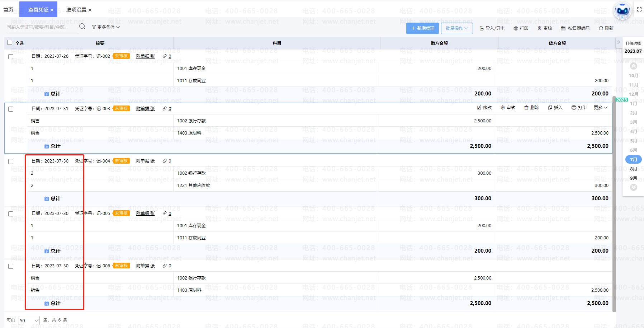Check the voucher 记-004 checkbox
This screenshot has width=644, height=328.
(x=11, y=161)
